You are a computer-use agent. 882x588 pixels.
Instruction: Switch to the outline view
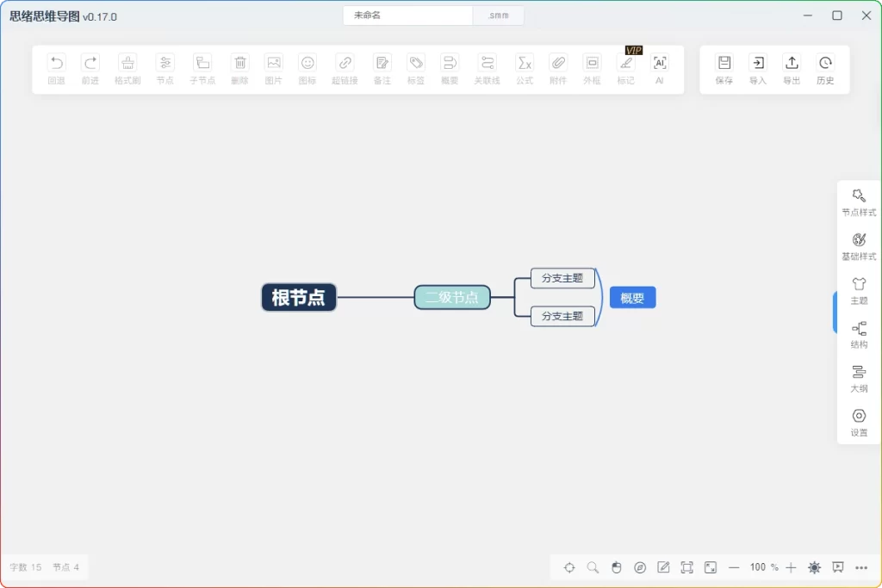[x=858, y=379]
